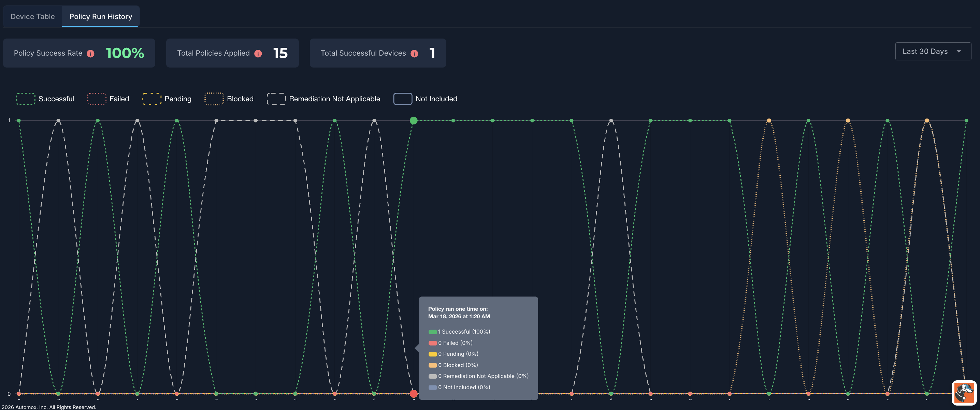Open the Last 30 Days dropdown
Viewport: 980px width, 410px height.
pyautogui.click(x=925, y=52)
